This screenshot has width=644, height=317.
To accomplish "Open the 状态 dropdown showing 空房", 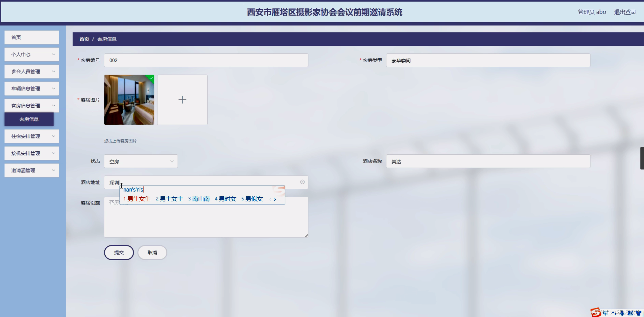I will coord(141,161).
